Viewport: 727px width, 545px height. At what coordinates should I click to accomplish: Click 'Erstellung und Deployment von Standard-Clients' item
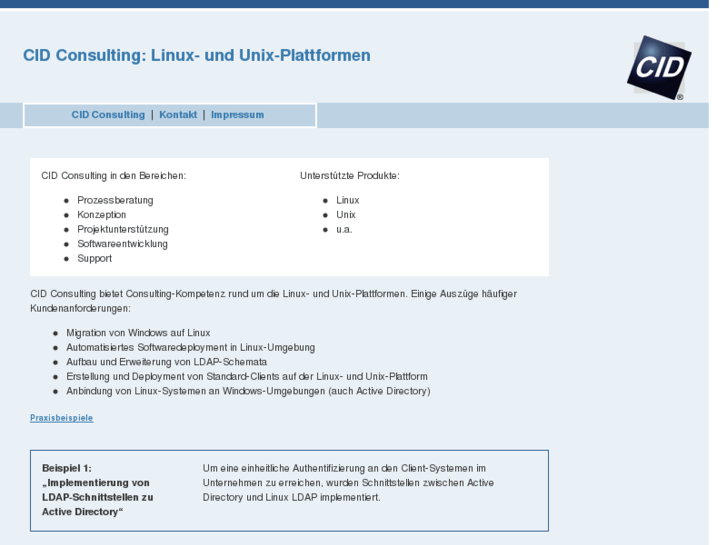click(x=247, y=377)
